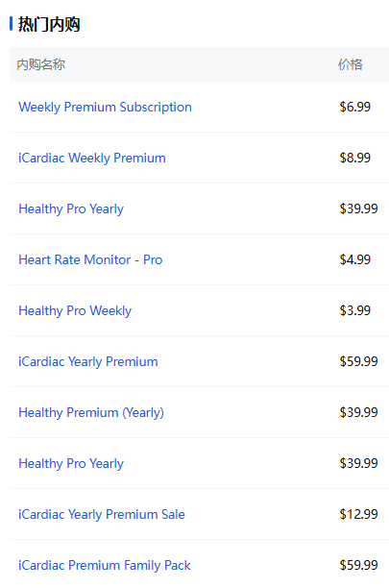389x588 pixels.
Task: Open the iCardiac Premium Family Pack link
Action: [x=105, y=565]
